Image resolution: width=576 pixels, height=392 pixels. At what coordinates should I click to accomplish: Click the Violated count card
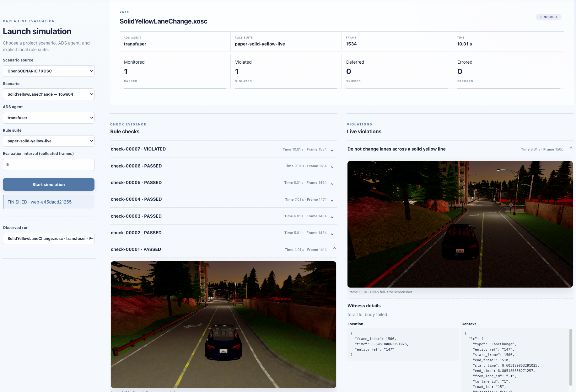286,72
